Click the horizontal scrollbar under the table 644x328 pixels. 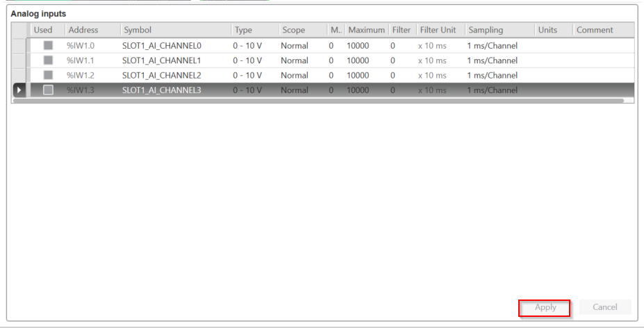click(318, 101)
